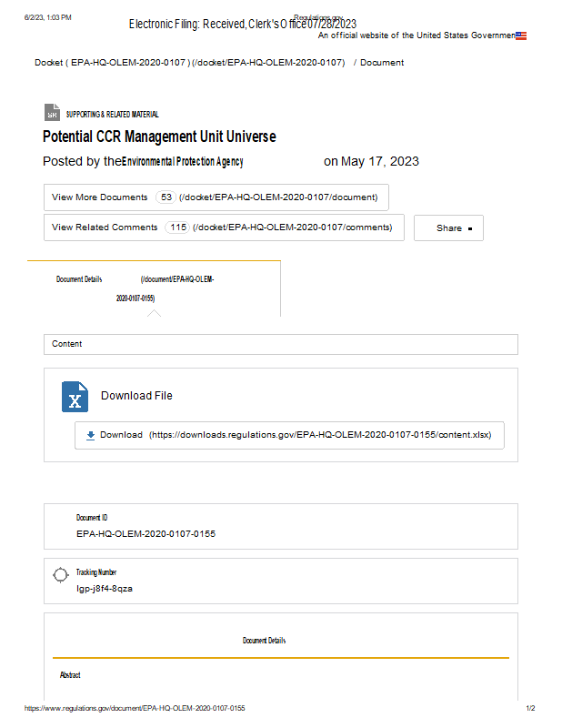Click the Supporting & Related Material document icon
This screenshot has height=728, width=562.
(52, 113)
